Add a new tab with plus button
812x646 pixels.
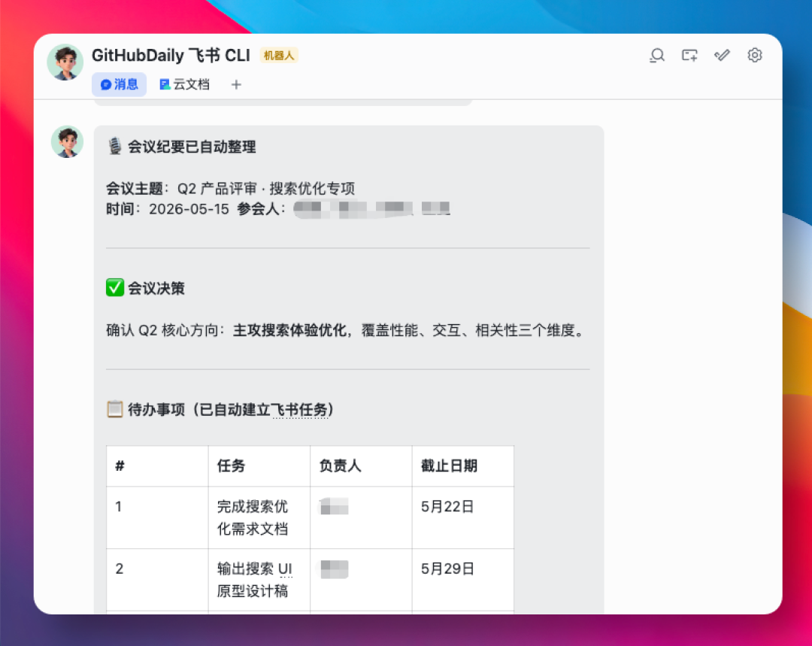[236, 84]
